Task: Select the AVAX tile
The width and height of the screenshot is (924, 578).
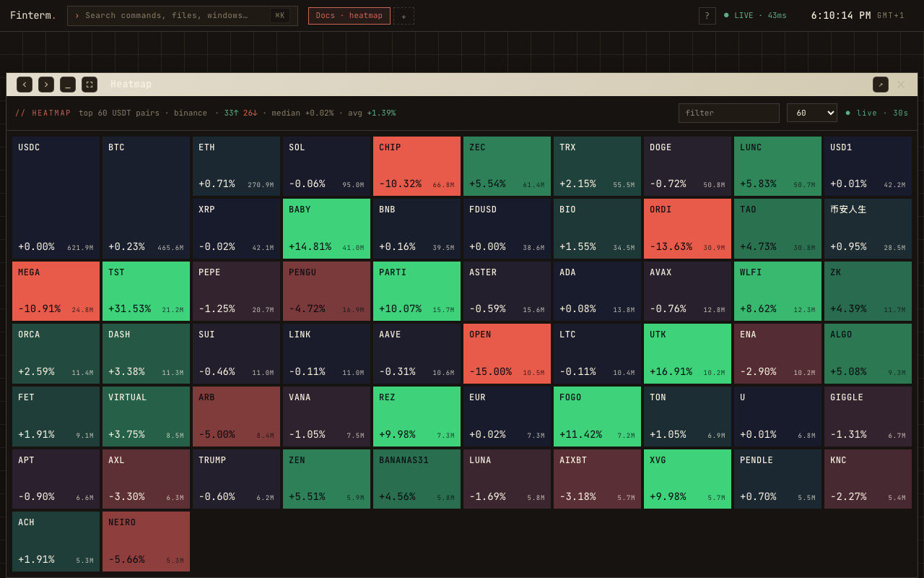Action: click(x=687, y=291)
